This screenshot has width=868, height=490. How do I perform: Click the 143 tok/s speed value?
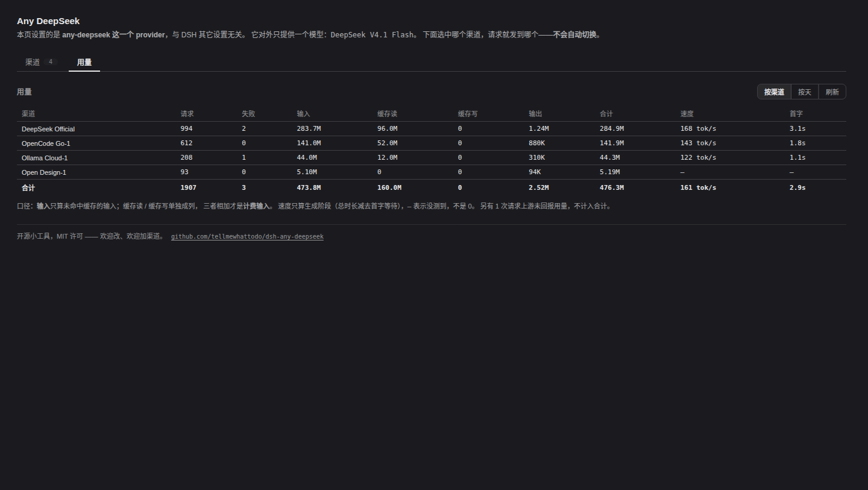pyautogui.click(x=698, y=143)
